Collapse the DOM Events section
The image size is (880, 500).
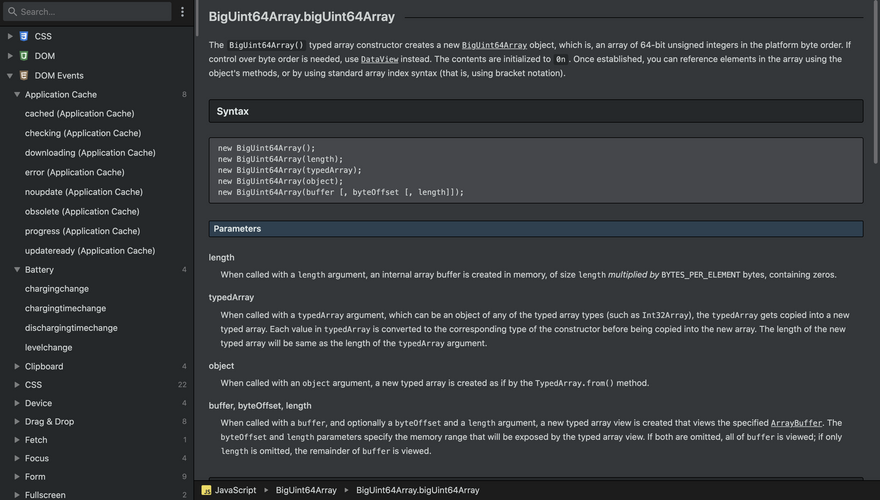pos(10,75)
